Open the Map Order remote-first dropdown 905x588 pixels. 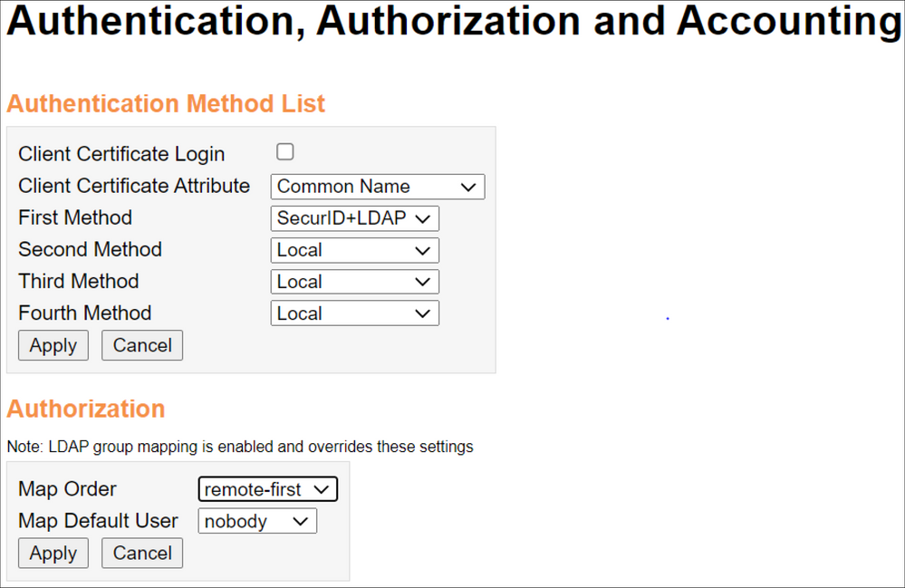(267, 489)
